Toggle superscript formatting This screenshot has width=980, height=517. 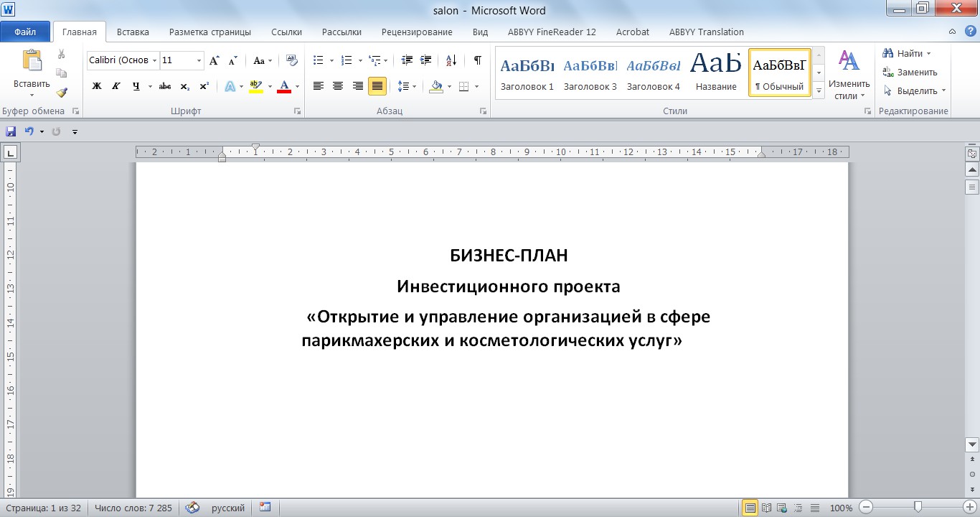click(x=204, y=86)
